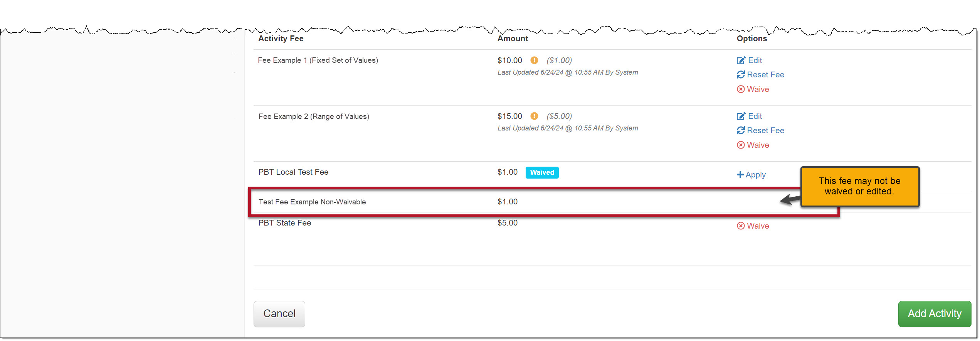Click the Edit pencil icon for Fee Example 2
Screen dimensions: 980x341
[x=741, y=116]
